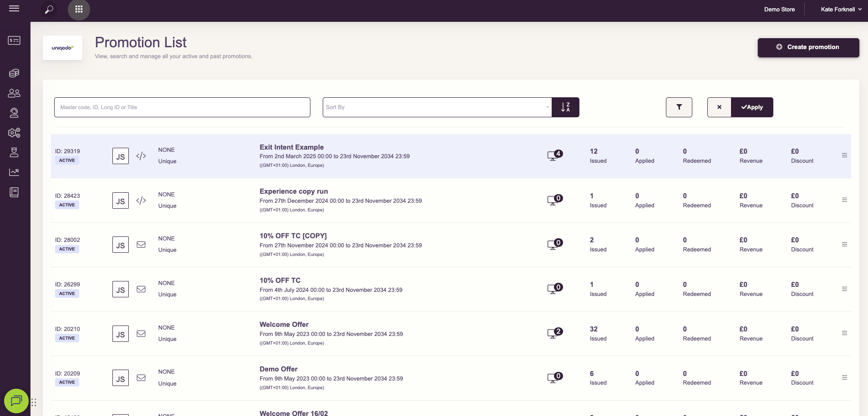The width and height of the screenshot is (868, 416).
Task: Open the coins stack sidebar icon
Action: tap(14, 73)
